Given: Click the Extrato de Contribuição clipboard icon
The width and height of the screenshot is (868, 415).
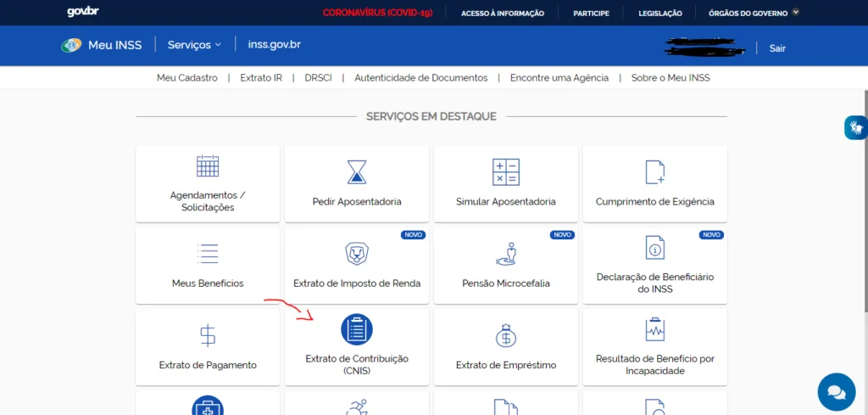Looking at the screenshot, I should (x=357, y=329).
